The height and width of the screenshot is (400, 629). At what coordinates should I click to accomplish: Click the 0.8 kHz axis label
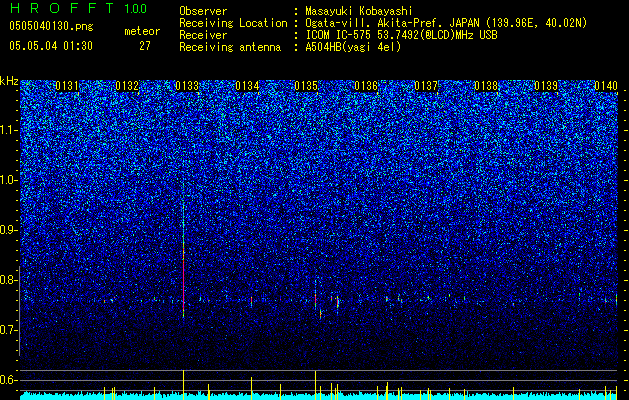(9, 280)
